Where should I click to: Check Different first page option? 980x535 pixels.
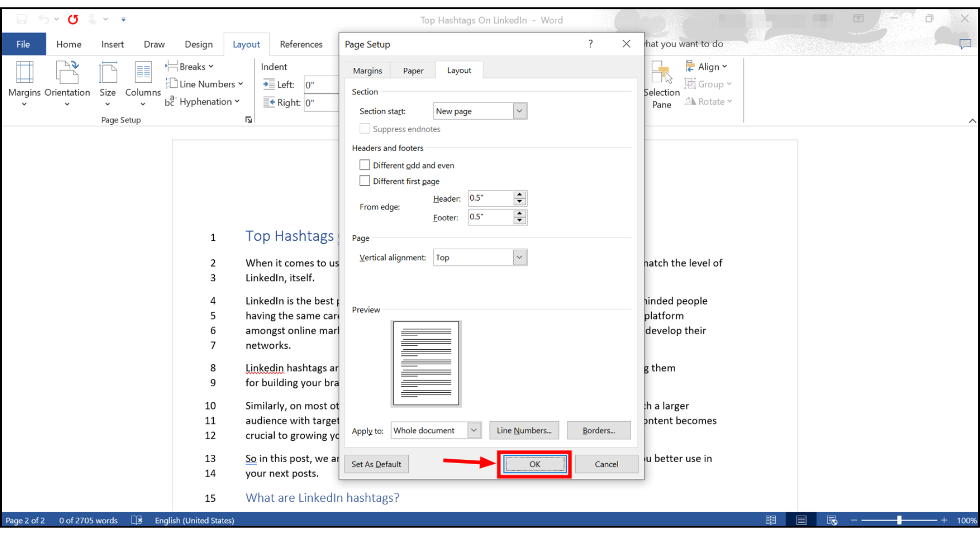click(x=365, y=181)
